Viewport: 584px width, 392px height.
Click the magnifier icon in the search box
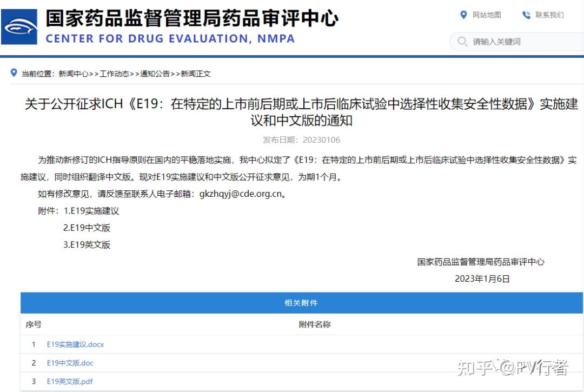click(x=462, y=42)
